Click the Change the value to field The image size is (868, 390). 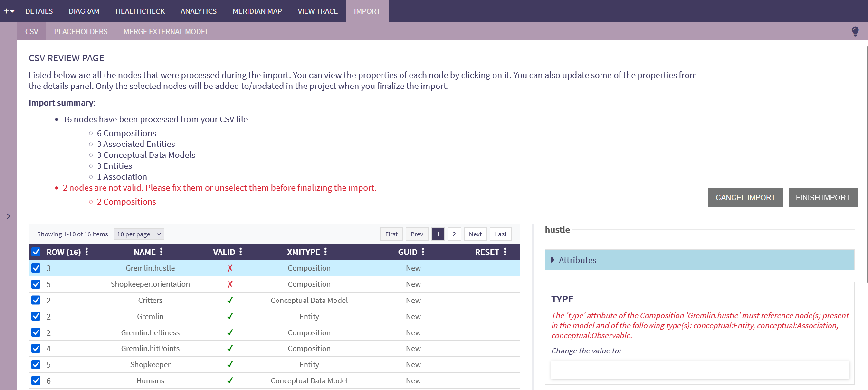[x=699, y=370]
